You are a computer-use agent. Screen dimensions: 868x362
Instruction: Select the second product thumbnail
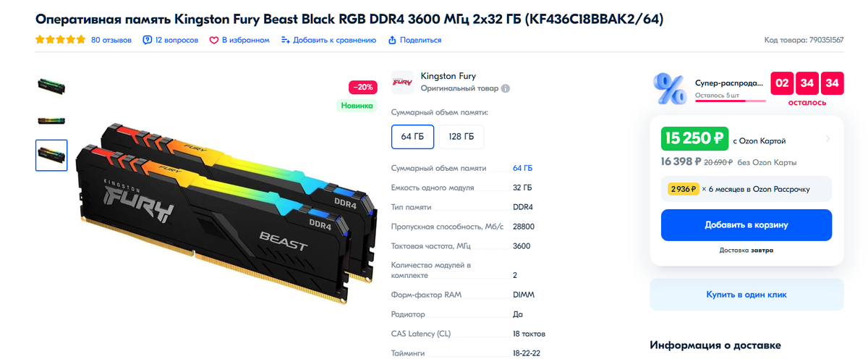coord(51,120)
